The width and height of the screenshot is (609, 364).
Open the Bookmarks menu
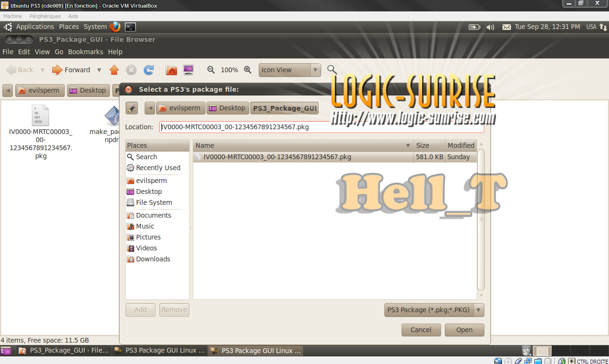click(86, 52)
